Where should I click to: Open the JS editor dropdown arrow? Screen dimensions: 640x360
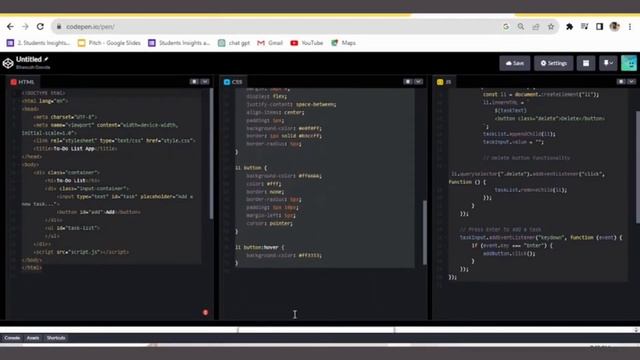(x=631, y=82)
